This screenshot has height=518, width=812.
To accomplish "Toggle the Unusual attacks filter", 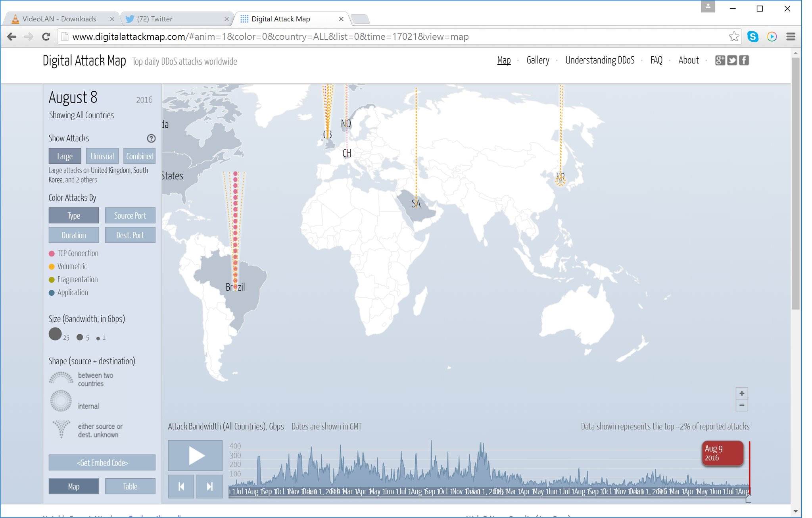I will click(x=102, y=156).
